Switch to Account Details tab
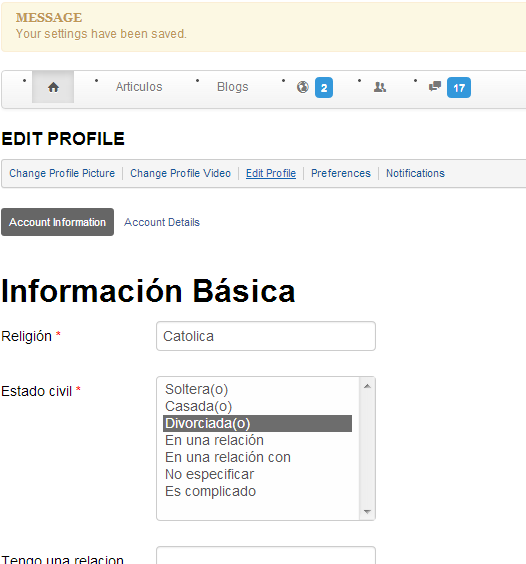526x564 pixels. point(162,222)
